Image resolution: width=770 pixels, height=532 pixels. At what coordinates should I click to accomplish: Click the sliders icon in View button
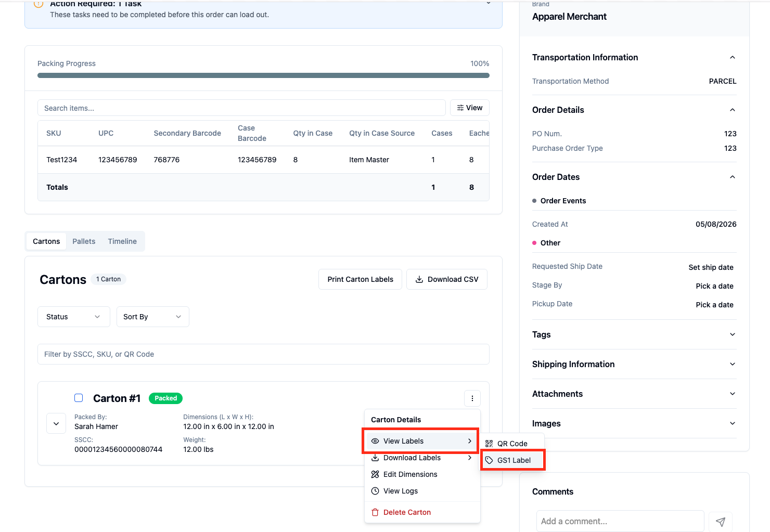(460, 108)
